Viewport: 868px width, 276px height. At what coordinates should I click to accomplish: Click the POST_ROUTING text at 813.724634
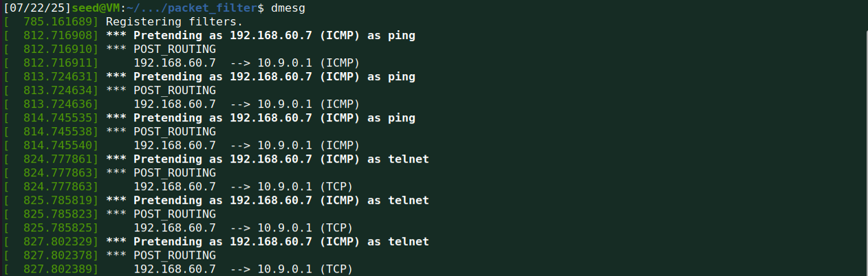pyautogui.click(x=175, y=90)
